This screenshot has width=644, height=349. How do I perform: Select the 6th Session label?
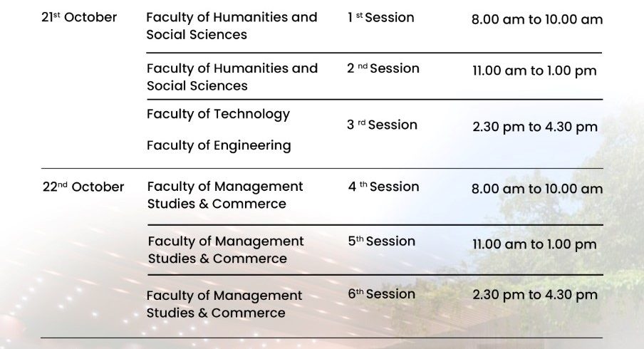[x=382, y=294]
